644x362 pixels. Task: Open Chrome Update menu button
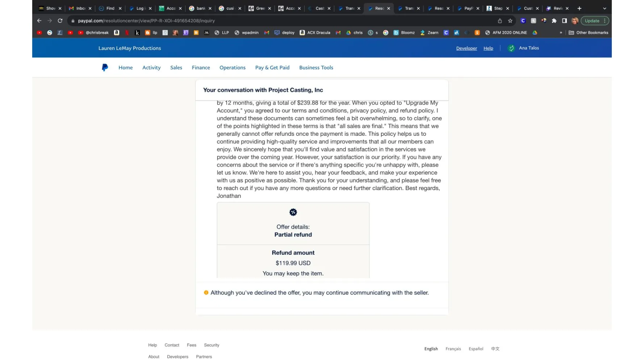coord(595,21)
